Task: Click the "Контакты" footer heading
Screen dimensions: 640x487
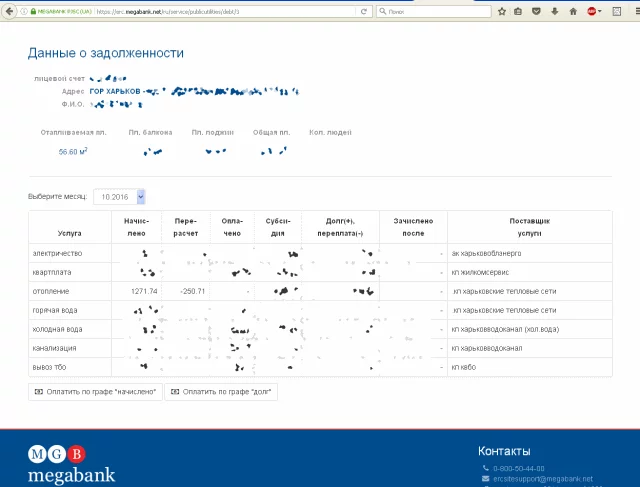Action: click(x=504, y=451)
